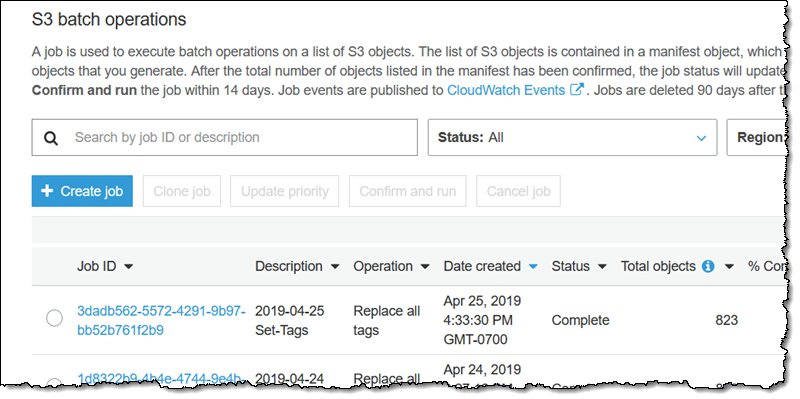The image size is (800, 399).
Task: Sort by Description column arrow
Action: tap(335, 266)
